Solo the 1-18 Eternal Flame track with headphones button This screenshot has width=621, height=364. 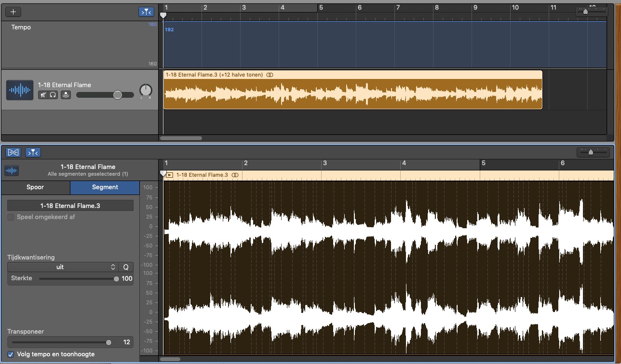tap(53, 95)
